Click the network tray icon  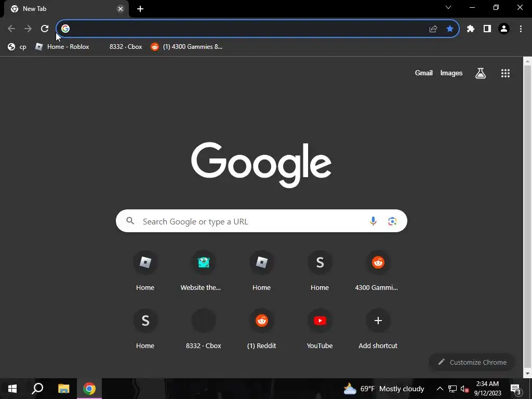click(453, 389)
